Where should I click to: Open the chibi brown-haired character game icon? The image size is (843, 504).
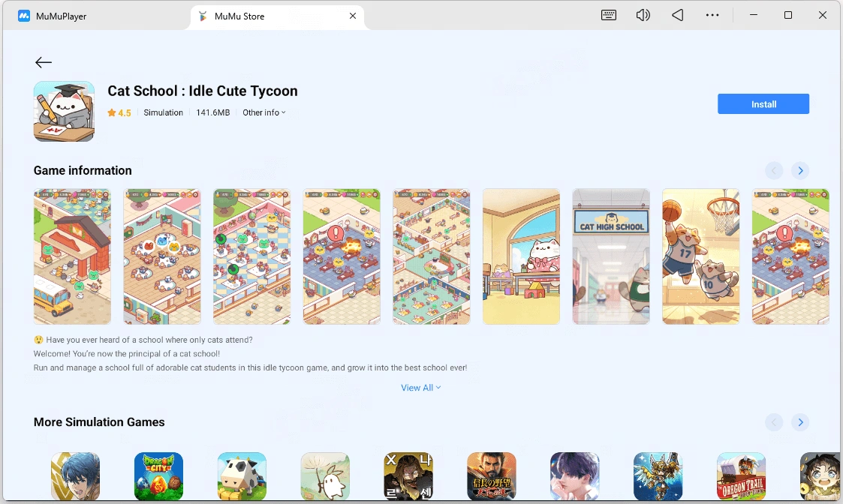tap(820, 476)
